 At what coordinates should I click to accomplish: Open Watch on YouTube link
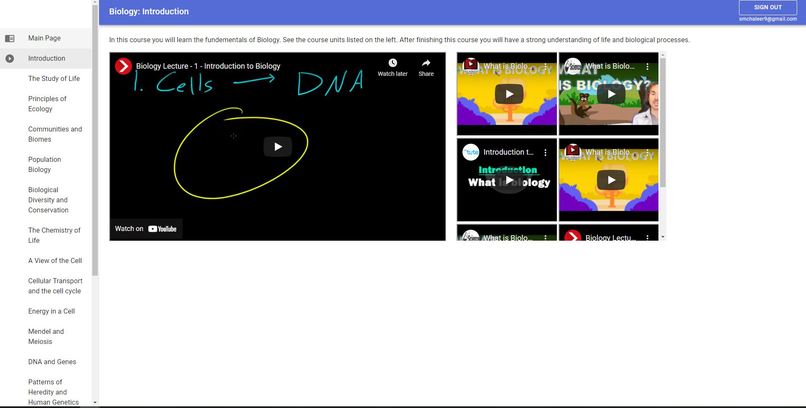point(146,229)
